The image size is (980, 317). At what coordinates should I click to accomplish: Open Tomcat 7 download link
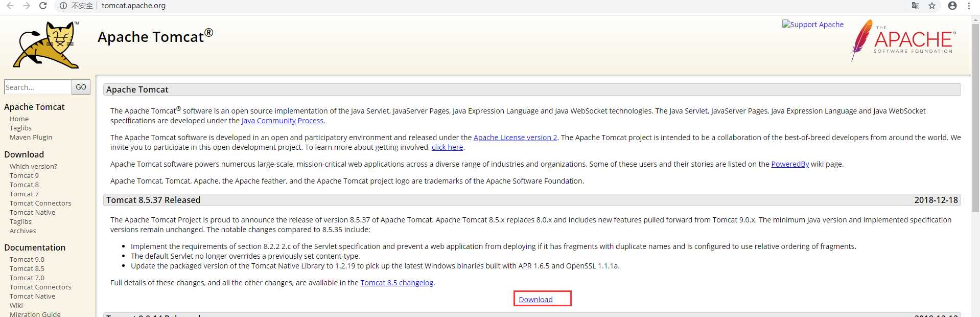24,194
